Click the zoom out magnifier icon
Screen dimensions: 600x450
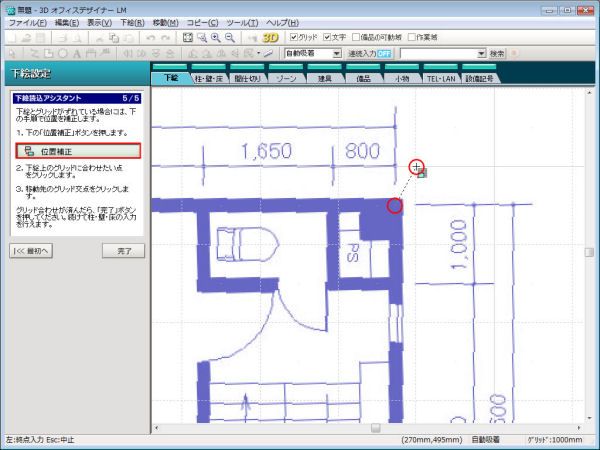click(x=229, y=37)
